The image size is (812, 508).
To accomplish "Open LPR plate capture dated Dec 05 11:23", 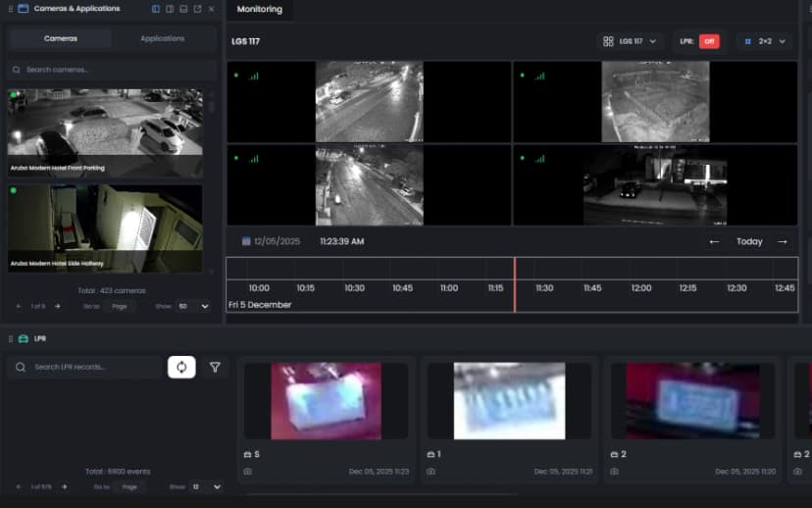I will [327, 401].
